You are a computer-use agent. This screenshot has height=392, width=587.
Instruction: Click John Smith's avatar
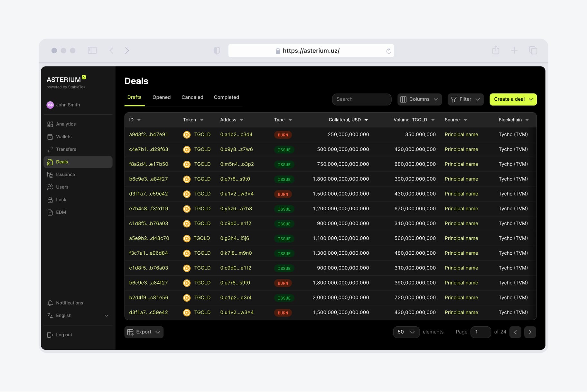pyautogui.click(x=50, y=105)
